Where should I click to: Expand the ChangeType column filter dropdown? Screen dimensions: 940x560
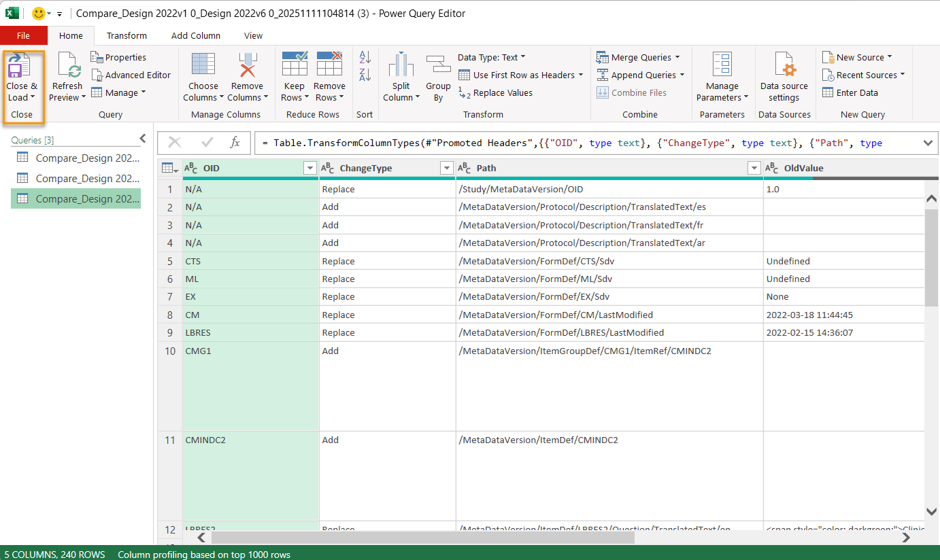coord(447,168)
